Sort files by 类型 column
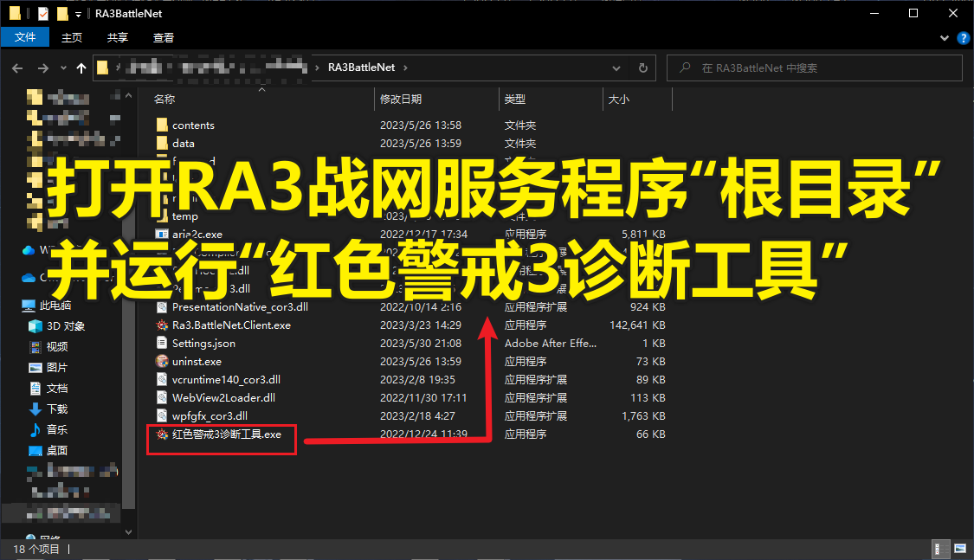Image resolution: width=974 pixels, height=560 pixels. tap(514, 99)
